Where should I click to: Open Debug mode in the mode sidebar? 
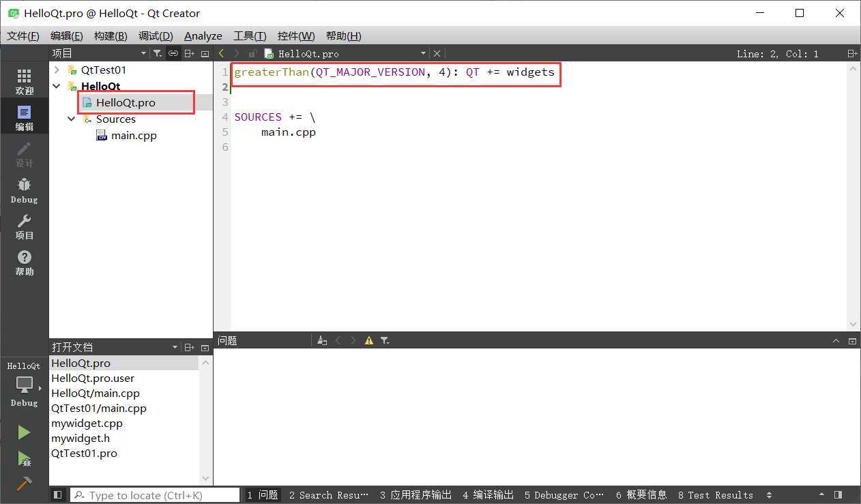coord(24,190)
